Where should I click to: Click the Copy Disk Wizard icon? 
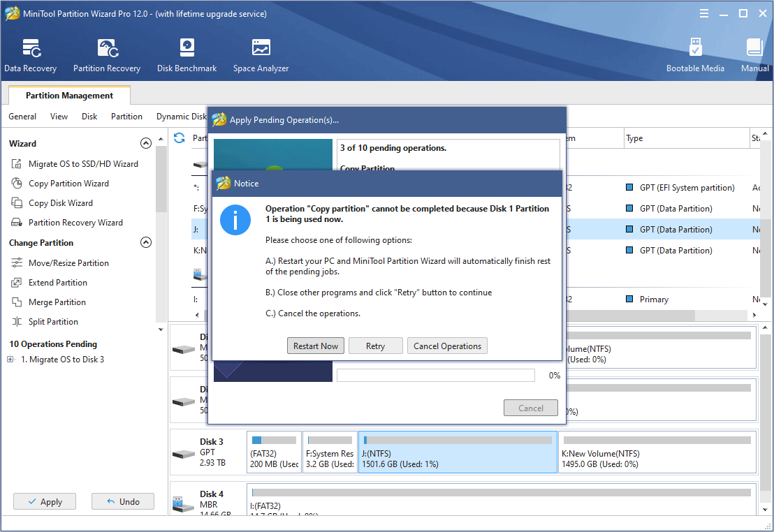click(x=16, y=203)
